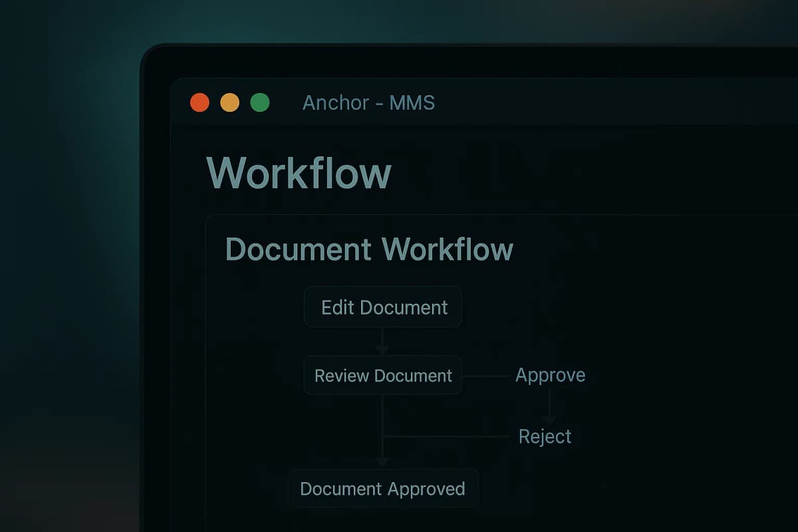The height and width of the screenshot is (532, 798).
Task: Select the Review Document workflow node
Action: [383, 375]
